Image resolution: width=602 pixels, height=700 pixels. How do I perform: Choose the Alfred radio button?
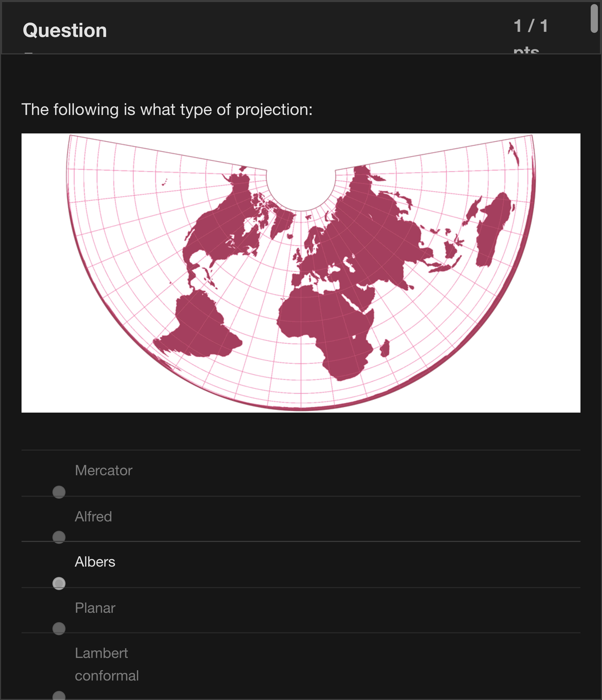59,537
